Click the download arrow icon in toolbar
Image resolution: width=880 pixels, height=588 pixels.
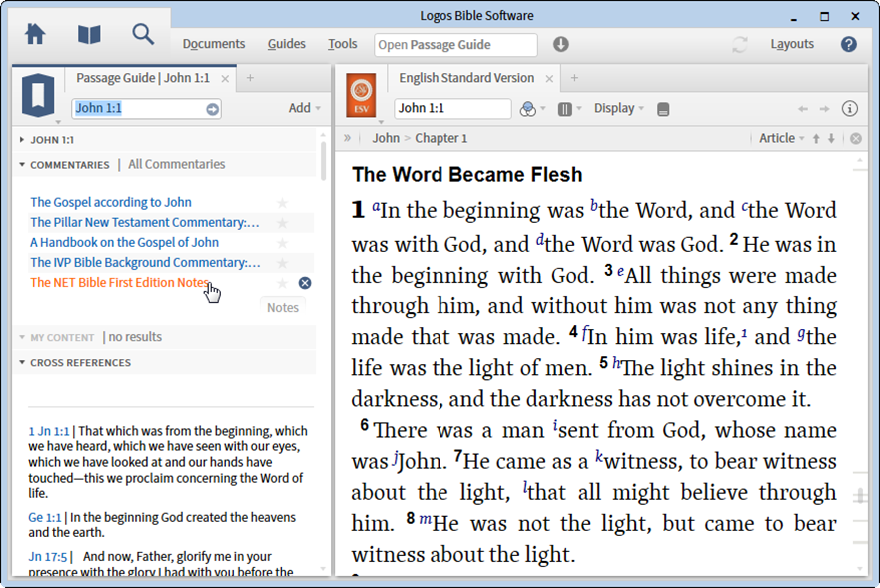click(560, 44)
